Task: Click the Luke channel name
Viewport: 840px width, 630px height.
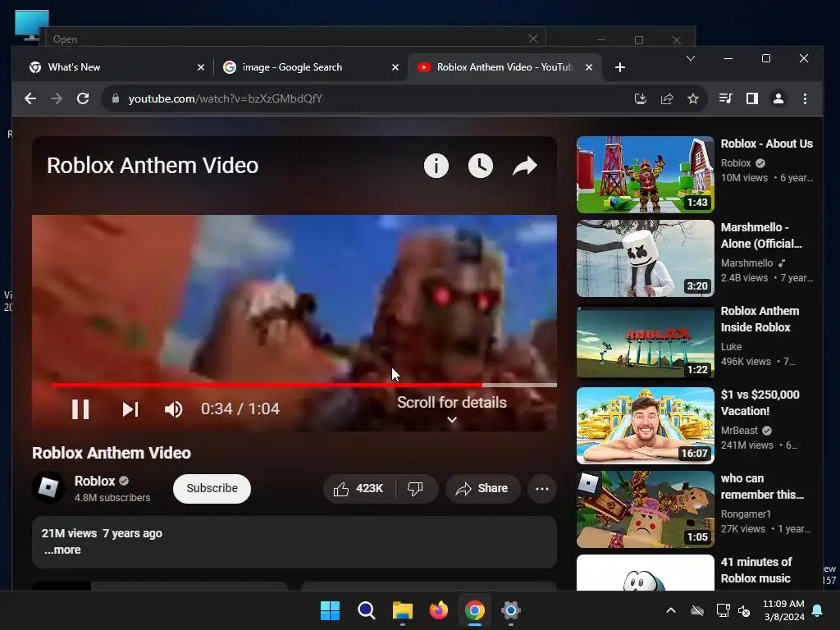Action: click(x=731, y=347)
